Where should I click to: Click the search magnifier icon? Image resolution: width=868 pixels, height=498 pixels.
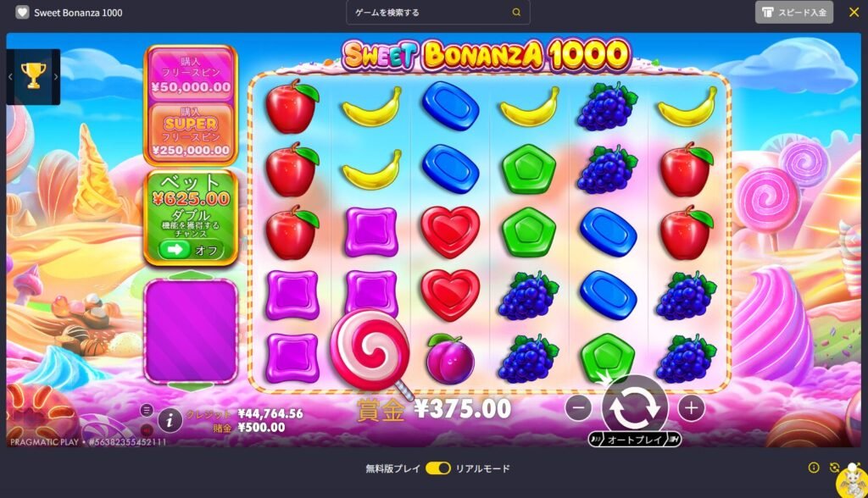tap(516, 12)
